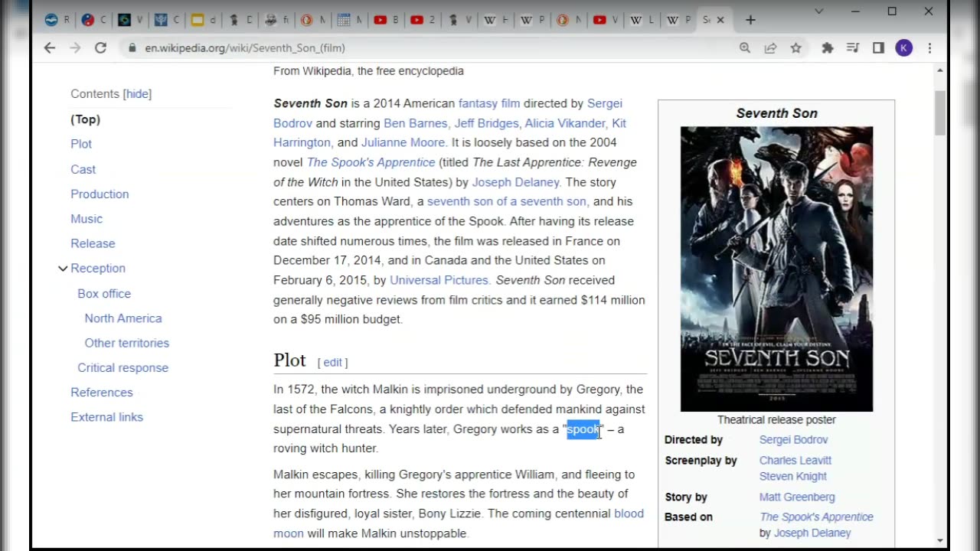Open The Spook's Apprentice link in intro
The height and width of the screenshot is (551, 980).
click(x=371, y=162)
